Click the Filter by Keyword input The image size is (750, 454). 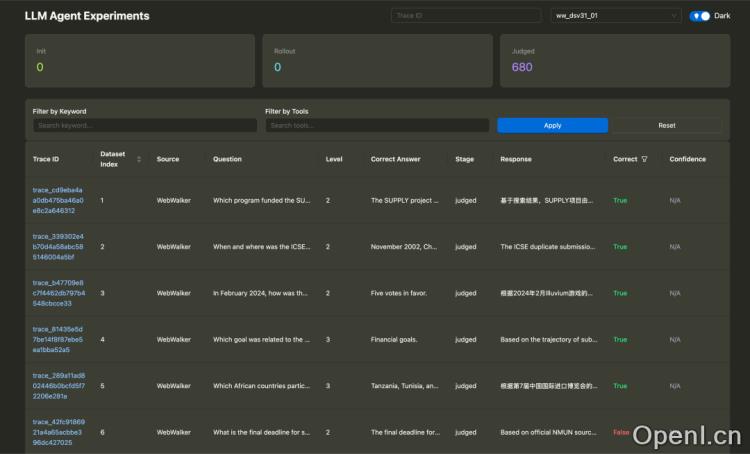144,126
